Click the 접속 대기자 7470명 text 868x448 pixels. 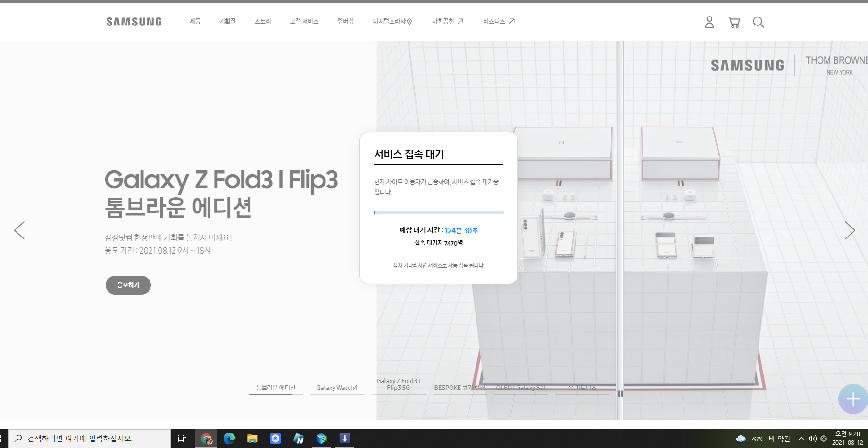tap(439, 243)
